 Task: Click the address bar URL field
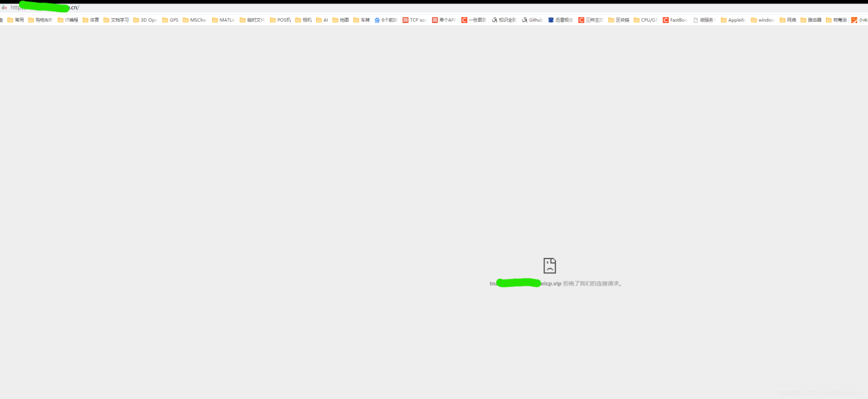coord(434,7)
